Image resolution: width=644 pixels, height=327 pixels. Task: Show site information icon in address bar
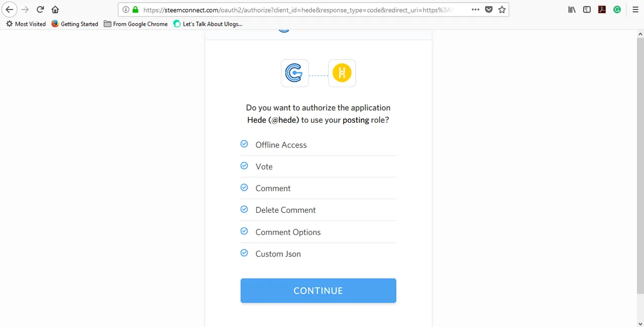coord(126,10)
